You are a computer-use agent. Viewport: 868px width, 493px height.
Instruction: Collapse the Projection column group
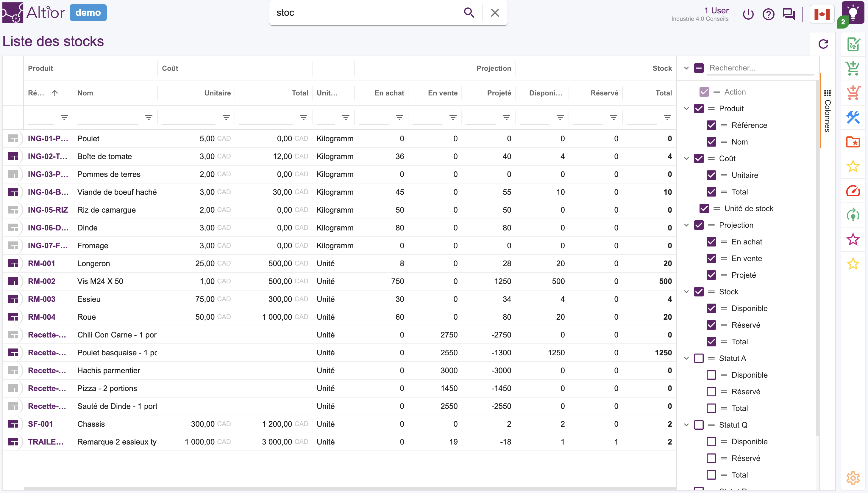click(x=686, y=225)
